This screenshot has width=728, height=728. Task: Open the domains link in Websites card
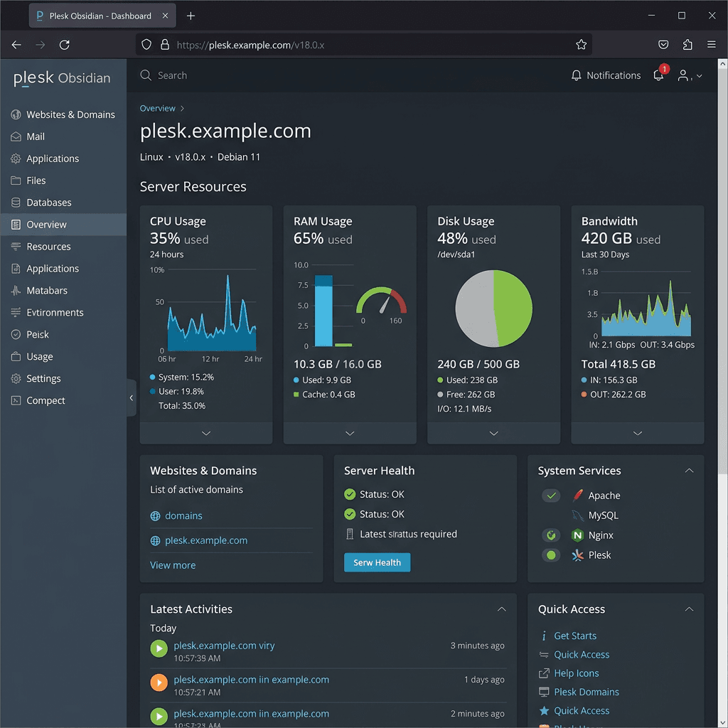pos(183,516)
